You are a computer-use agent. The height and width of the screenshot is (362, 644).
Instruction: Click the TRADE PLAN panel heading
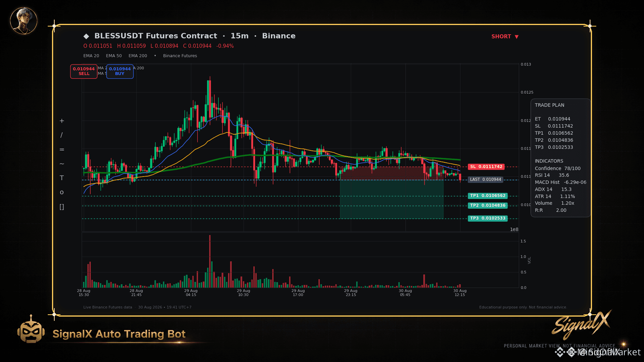[549, 105]
